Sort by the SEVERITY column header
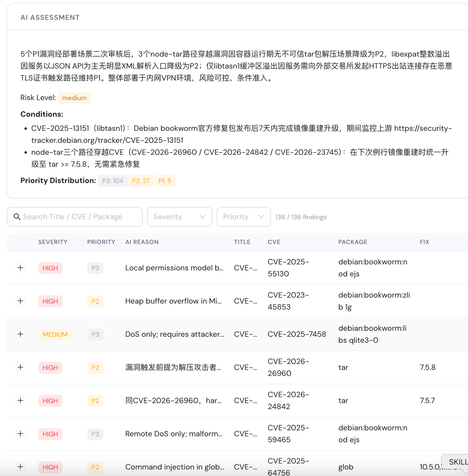 [x=53, y=242]
